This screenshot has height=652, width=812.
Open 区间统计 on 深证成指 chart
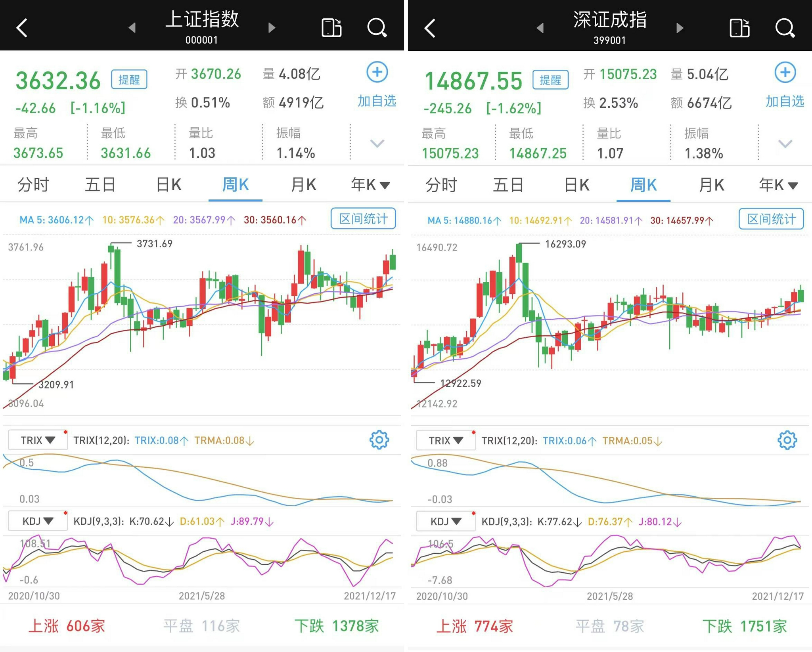coord(771,219)
